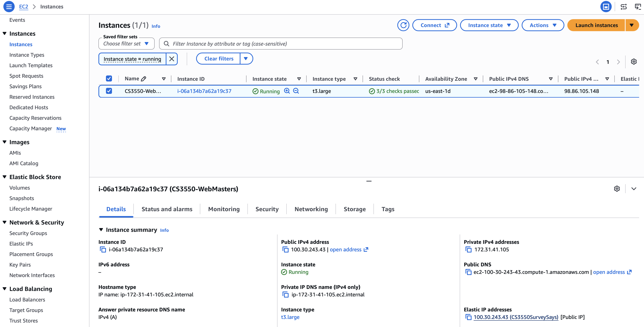Viewport: 644px width, 327px height.
Task: Switch to the Storage tab
Action: point(355,209)
